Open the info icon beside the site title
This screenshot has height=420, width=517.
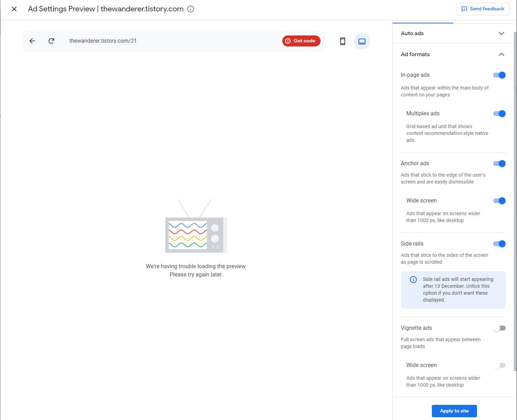(191, 9)
